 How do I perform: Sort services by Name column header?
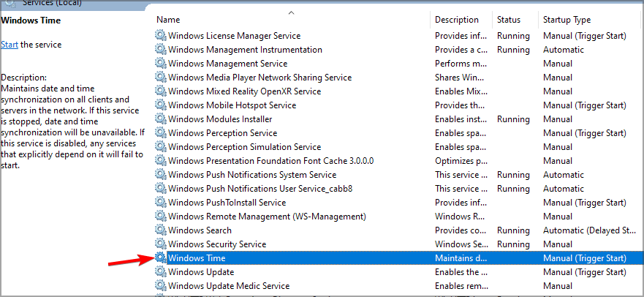coord(168,20)
